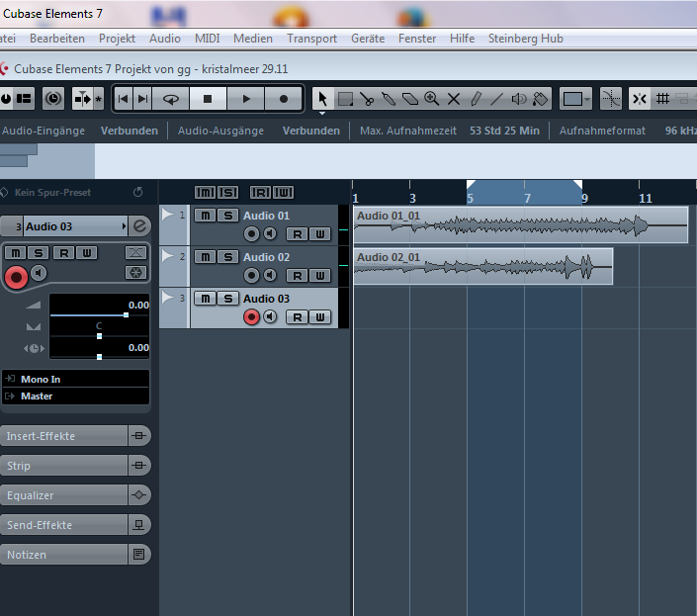Select the Split scissors tool

[x=367, y=99]
